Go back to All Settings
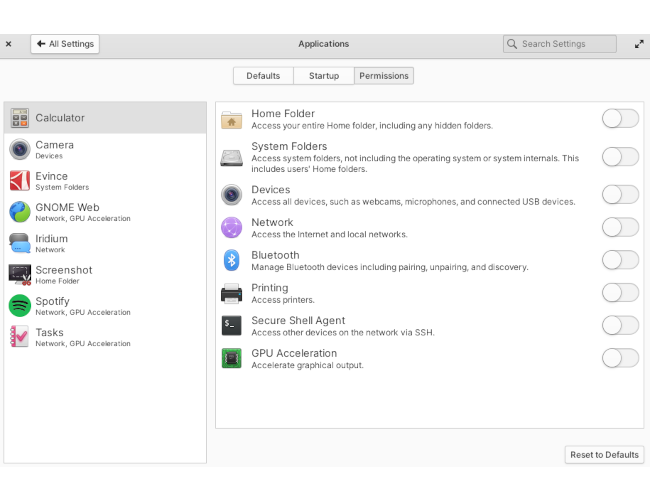 point(65,44)
